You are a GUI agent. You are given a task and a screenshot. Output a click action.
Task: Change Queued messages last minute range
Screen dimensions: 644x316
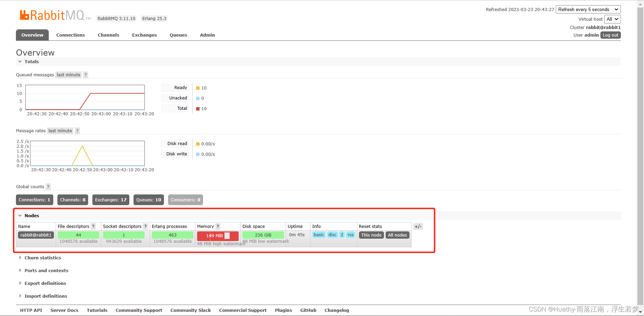(68, 75)
